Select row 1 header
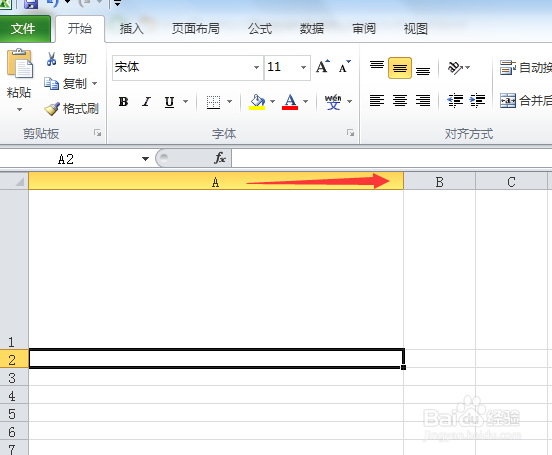The width and height of the screenshot is (552, 455). coord(14,269)
